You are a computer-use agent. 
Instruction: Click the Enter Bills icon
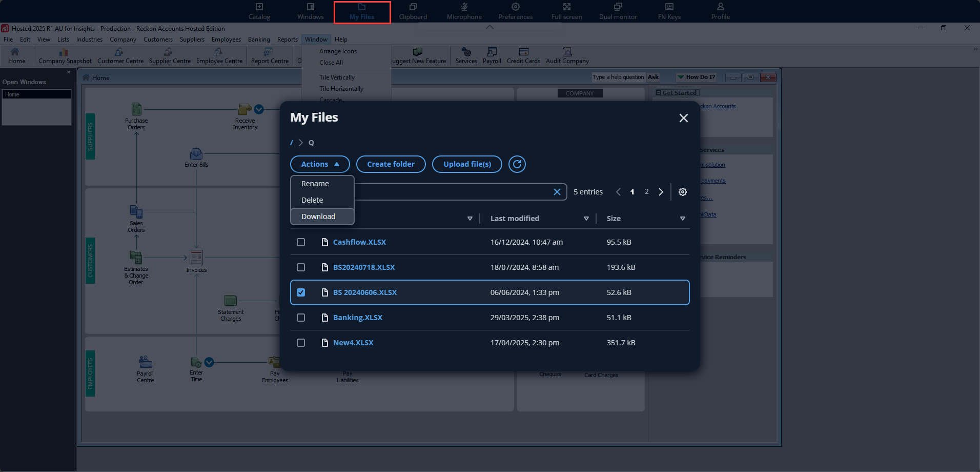point(196,154)
